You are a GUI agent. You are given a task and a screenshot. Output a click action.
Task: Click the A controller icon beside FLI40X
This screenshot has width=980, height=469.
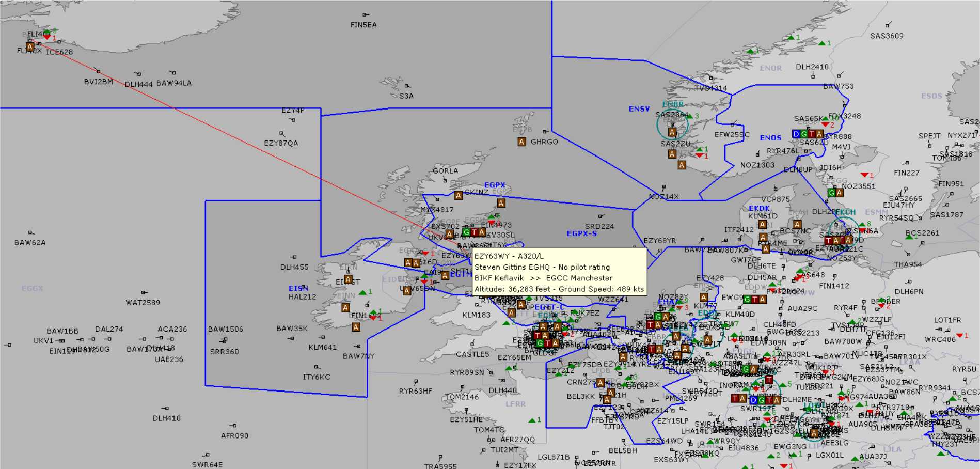pos(30,47)
